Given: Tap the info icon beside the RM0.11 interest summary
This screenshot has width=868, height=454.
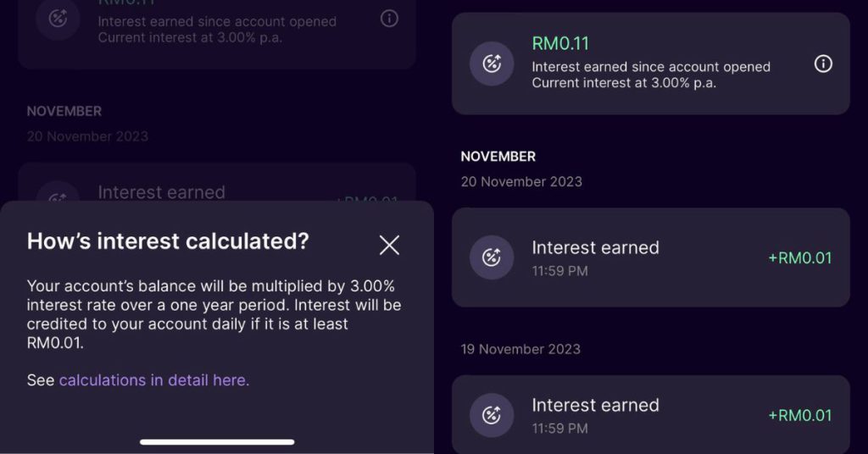Looking at the screenshot, I should click(x=823, y=64).
